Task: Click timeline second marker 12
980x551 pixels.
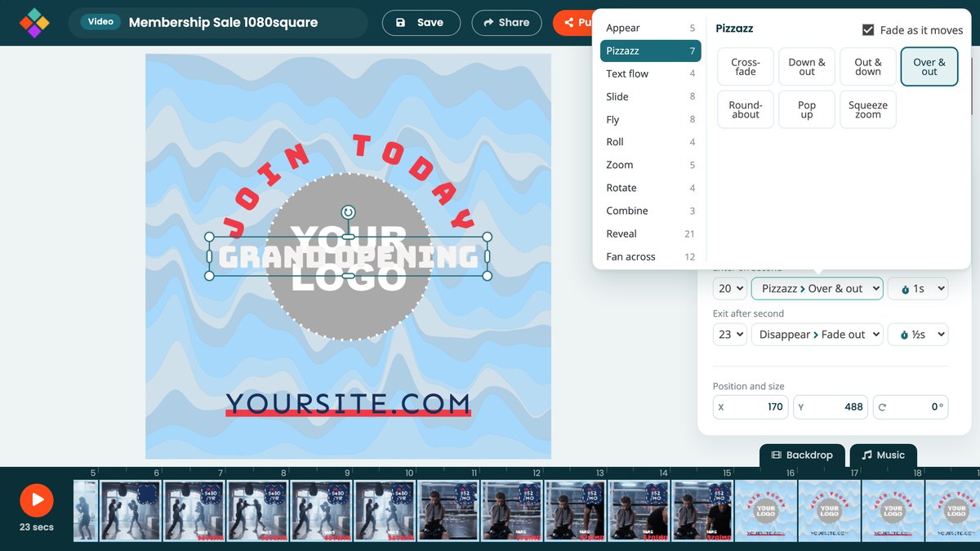Action: (537, 473)
